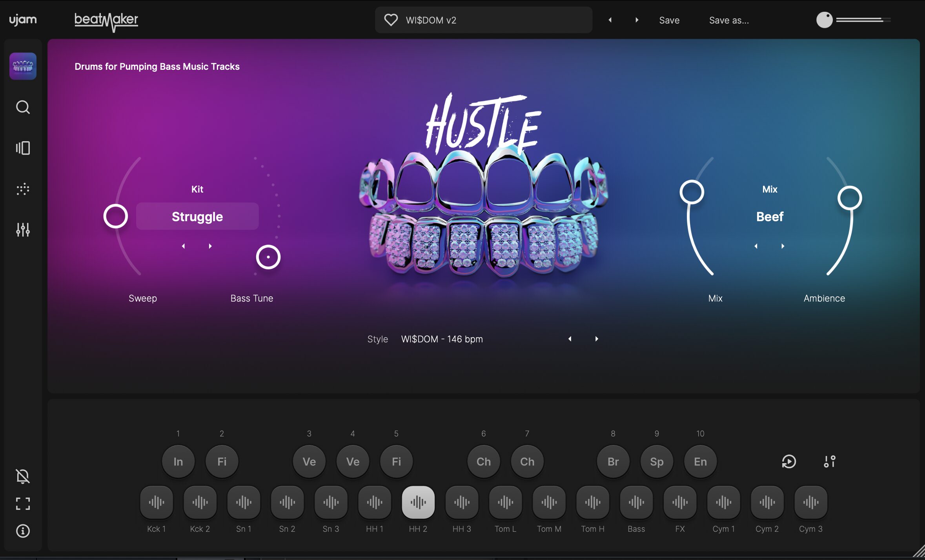925x560 pixels.
Task: Select previous mix preset arrow
Action: tap(756, 246)
